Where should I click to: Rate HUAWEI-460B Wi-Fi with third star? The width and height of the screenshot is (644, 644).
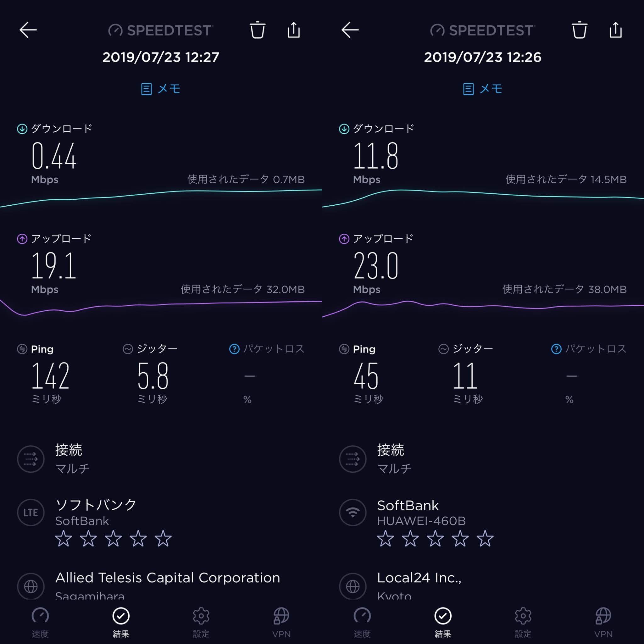tap(435, 538)
